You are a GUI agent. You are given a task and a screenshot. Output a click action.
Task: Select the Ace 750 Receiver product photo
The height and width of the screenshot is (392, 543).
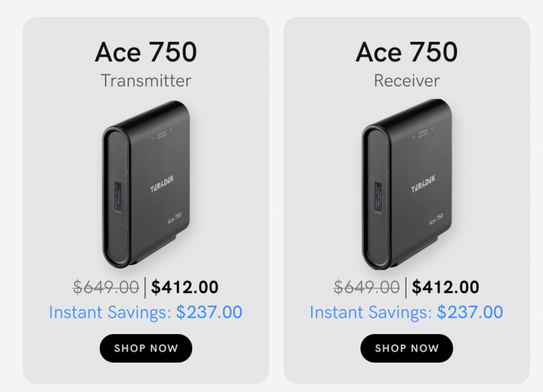pyautogui.click(x=406, y=185)
